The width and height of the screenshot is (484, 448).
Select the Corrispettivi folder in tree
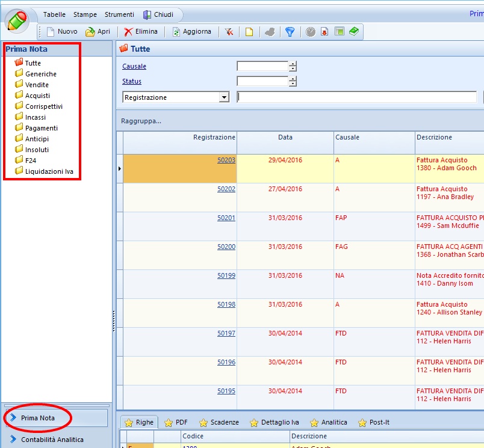pyautogui.click(x=43, y=106)
